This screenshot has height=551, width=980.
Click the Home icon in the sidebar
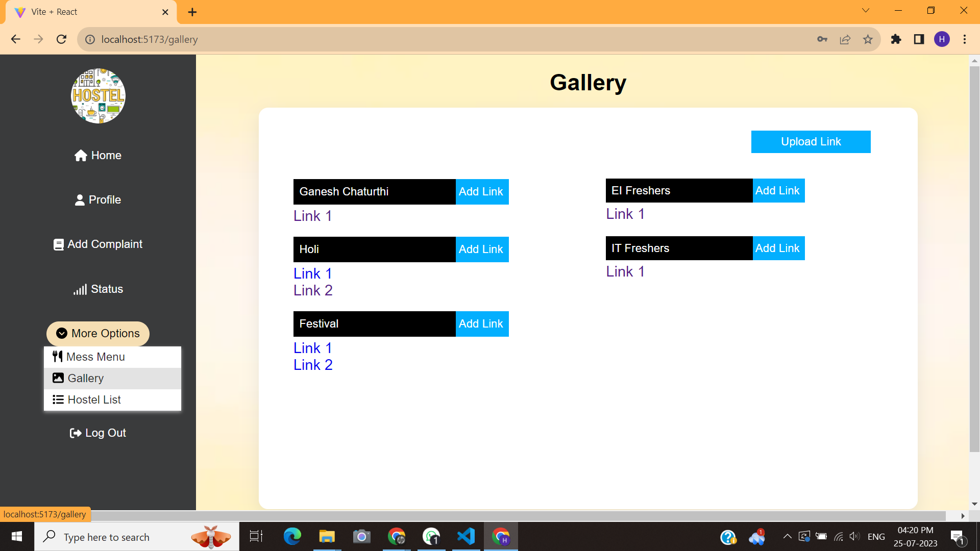click(x=81, y=155)
